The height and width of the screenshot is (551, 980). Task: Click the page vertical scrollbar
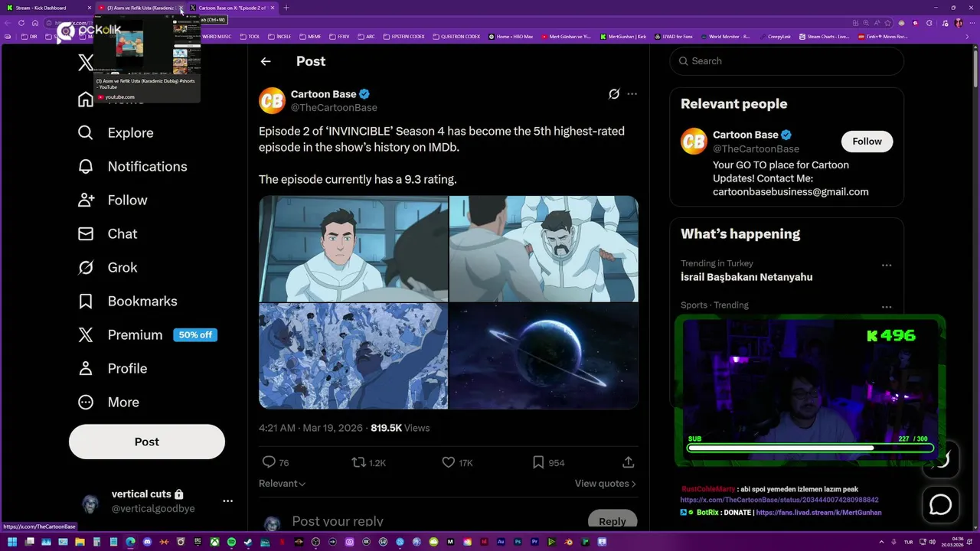975,69
